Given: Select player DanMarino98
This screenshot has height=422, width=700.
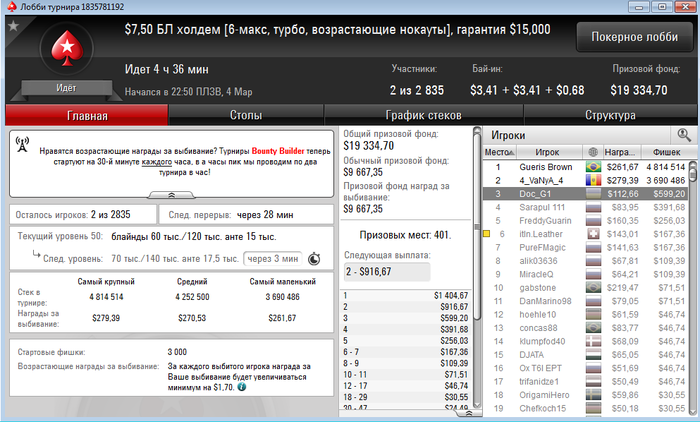Looking at the screenshot, I should click(585, 301).
